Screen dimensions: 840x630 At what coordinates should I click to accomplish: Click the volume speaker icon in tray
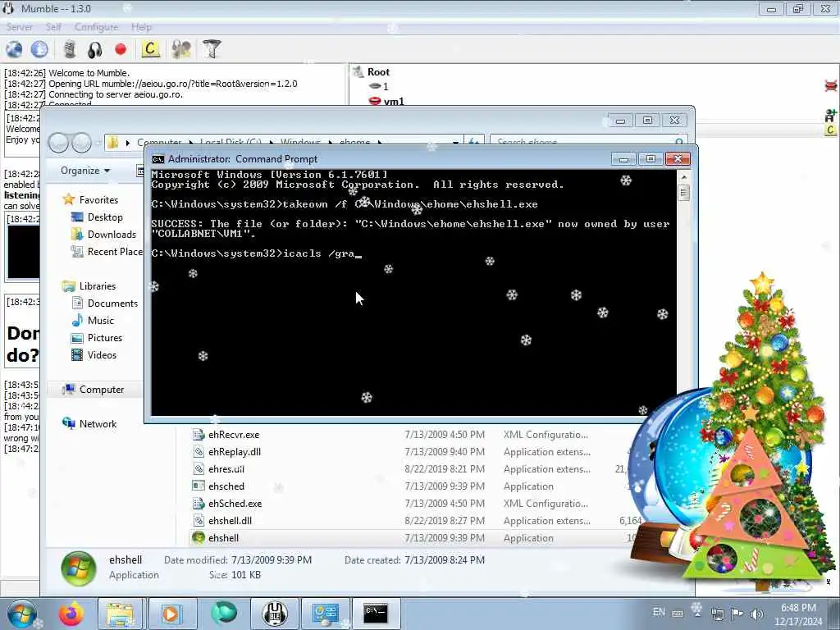point(757,614)
